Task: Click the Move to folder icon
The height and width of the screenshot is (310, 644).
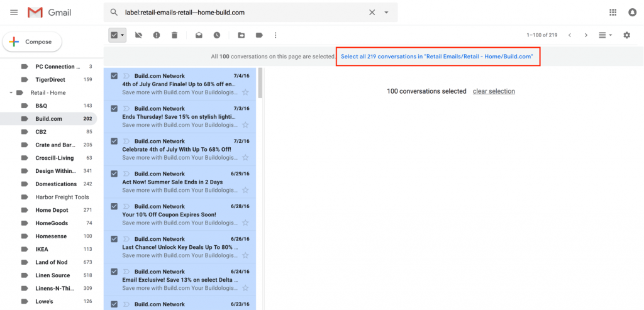Action: (241, 35)
